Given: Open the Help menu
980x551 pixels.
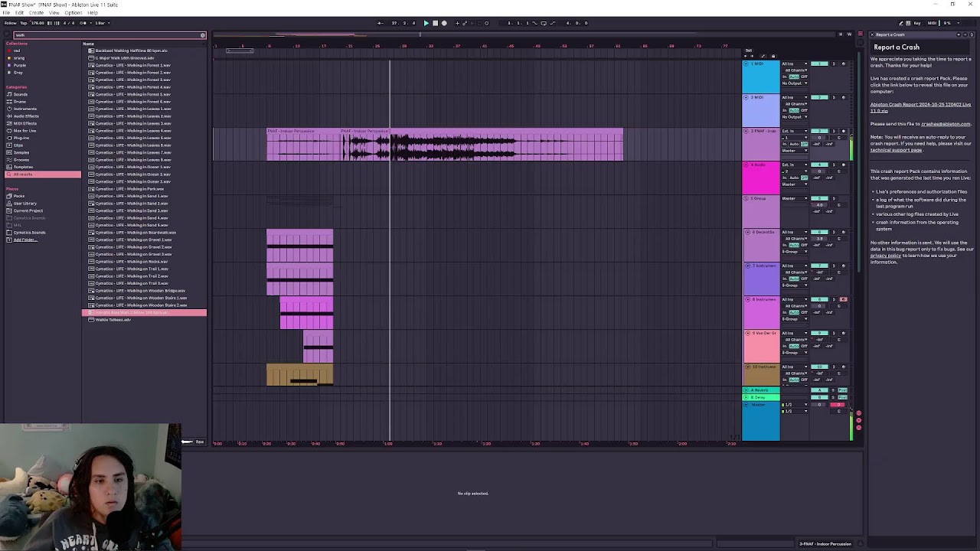Looking at the screenshot, I should click(x=93, y=13).
